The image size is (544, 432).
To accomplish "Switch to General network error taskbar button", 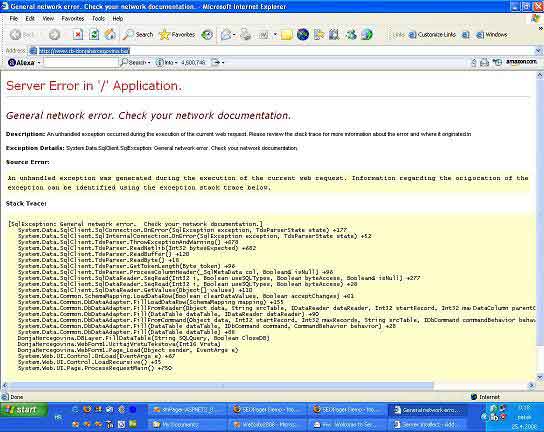I will [x=427, y=410].
